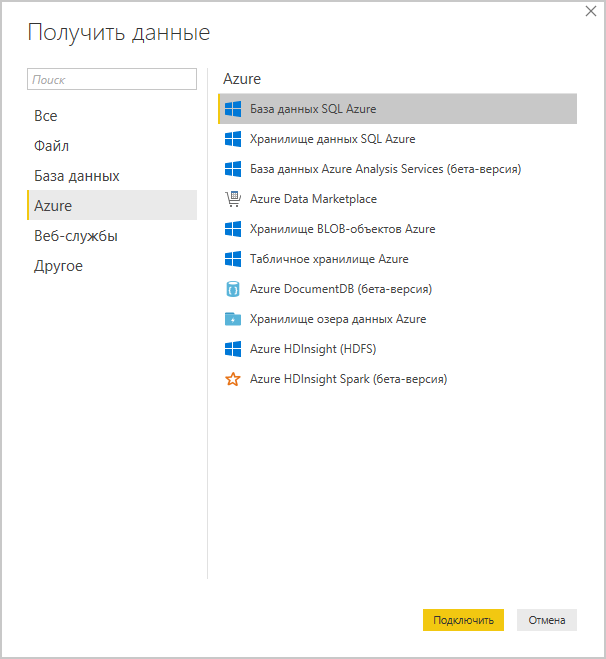Click the shopping cart icon for Azure Data Marketplace
Image resolution: width=606 pixels, height=659 pixels.
233,199
